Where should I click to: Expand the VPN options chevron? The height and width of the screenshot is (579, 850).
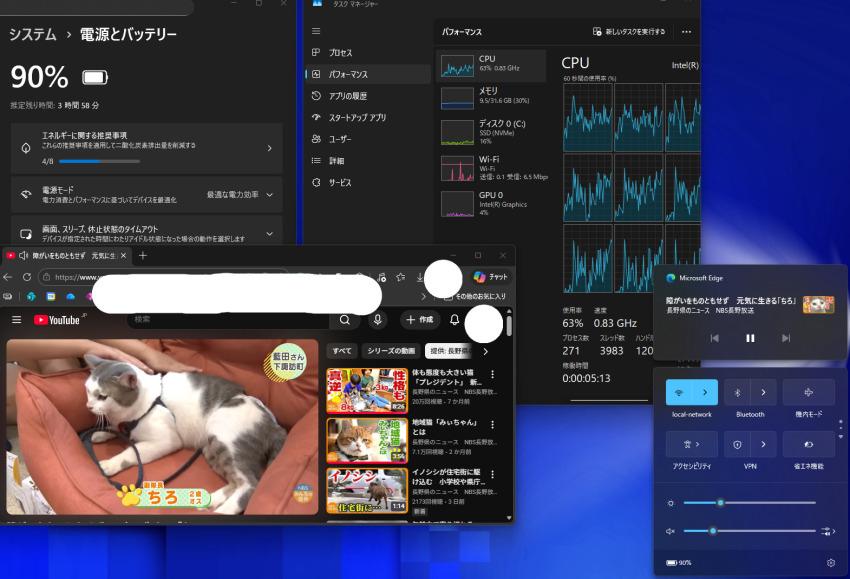(763, 444)
